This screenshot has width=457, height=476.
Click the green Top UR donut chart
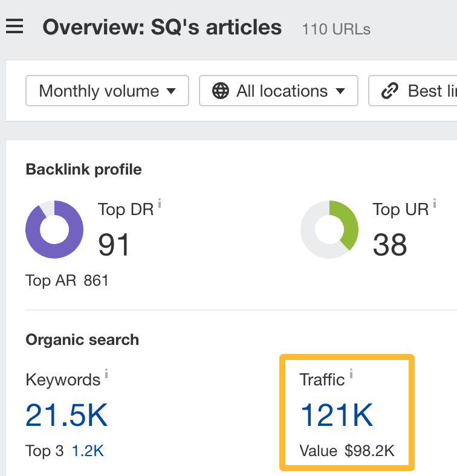pyautogui.click(x=329, y=230)
